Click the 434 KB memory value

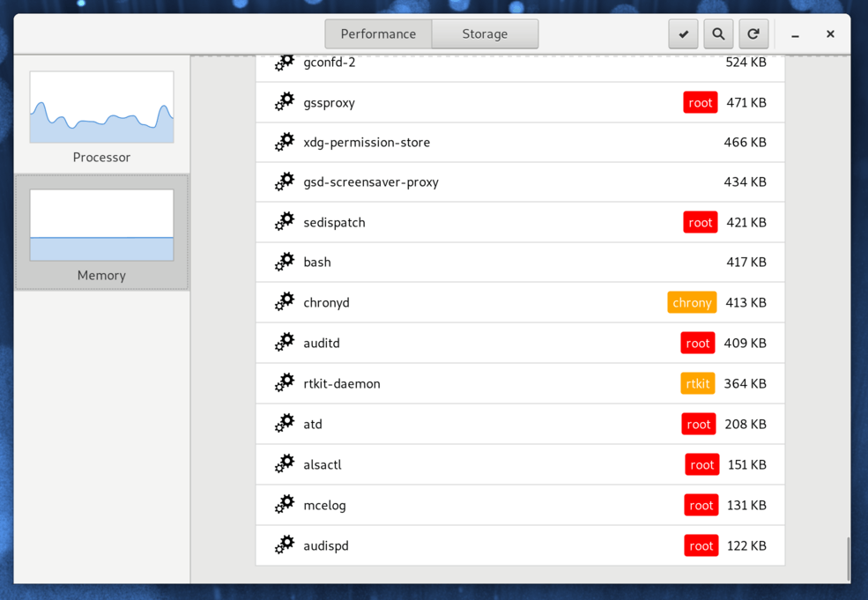(746, 182)
